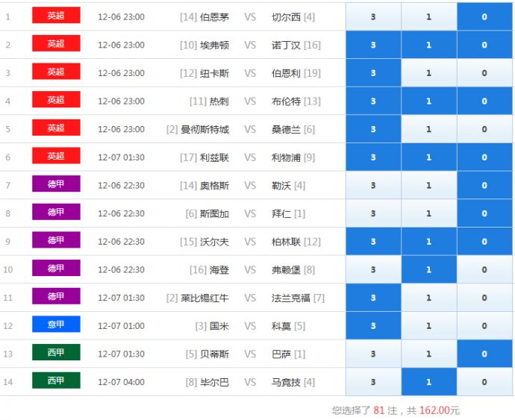Deselect 1 for 利兹联 vs 利物浦
Screen dimensions: 515x420
[429, 157]
